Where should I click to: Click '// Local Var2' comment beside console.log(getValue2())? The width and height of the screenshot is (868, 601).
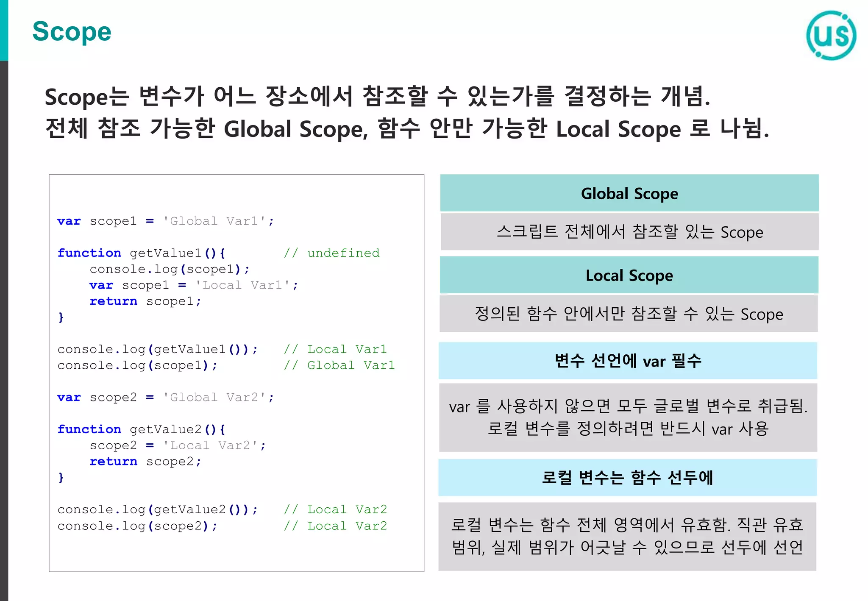335,509
